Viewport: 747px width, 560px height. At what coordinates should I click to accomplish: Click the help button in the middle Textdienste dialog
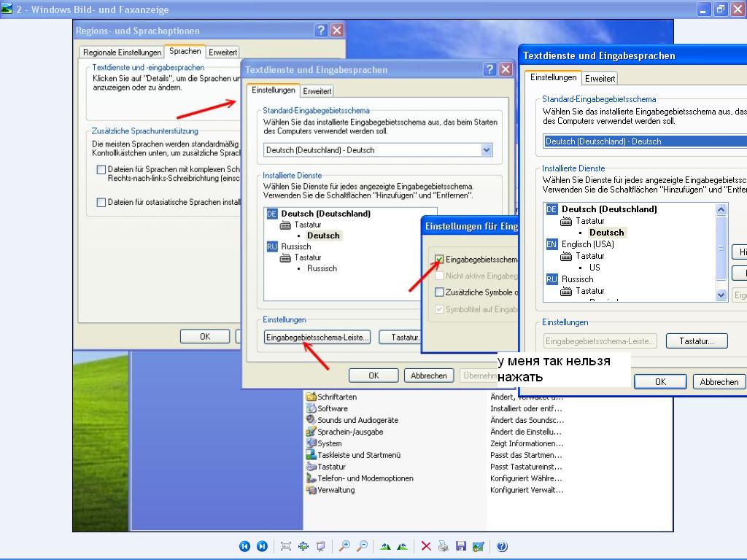click(489, 69)
